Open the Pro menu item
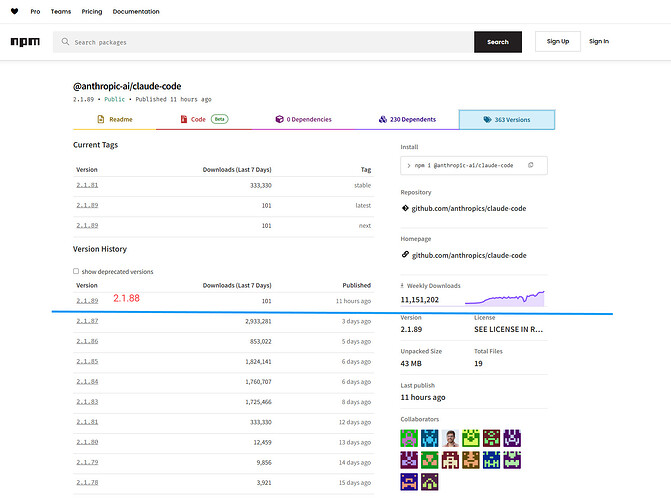Viewport: 671px width, 500px height. coord(35,12)
